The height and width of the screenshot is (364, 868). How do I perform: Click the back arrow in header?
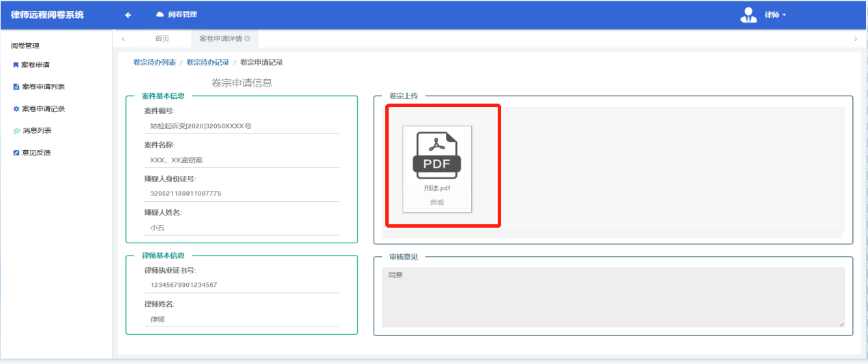(x=128, y=15)
